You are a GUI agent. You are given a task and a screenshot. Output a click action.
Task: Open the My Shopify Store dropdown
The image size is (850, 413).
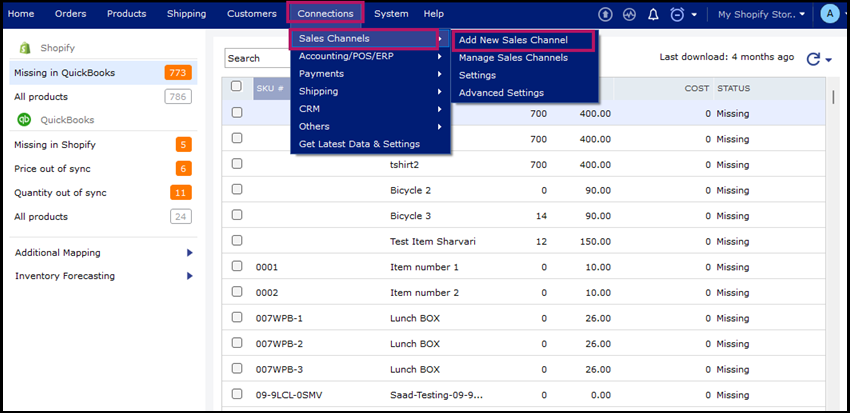(761, 14)
